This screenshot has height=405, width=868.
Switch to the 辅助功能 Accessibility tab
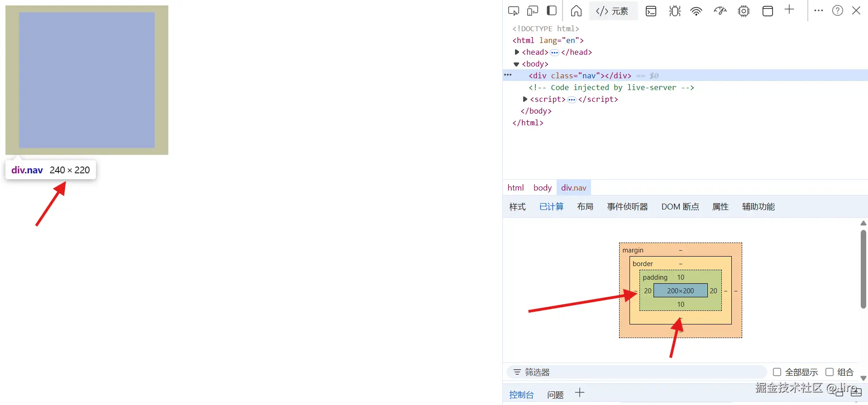pyautogui.click(x=758, y=207)
